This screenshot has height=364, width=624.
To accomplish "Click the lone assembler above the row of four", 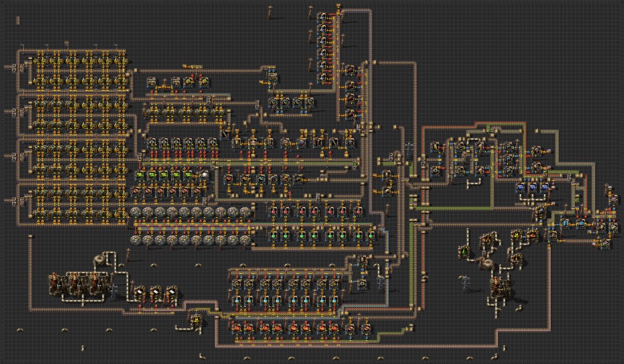I will pyautogui.click(x=272, y=77).
